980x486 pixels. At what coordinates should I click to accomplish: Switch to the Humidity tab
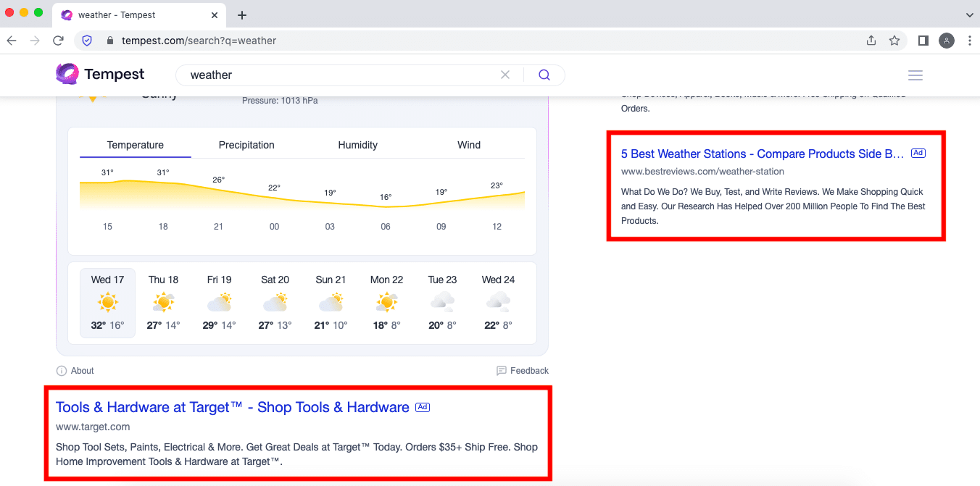pyautogui.click(x=357, y=145)
